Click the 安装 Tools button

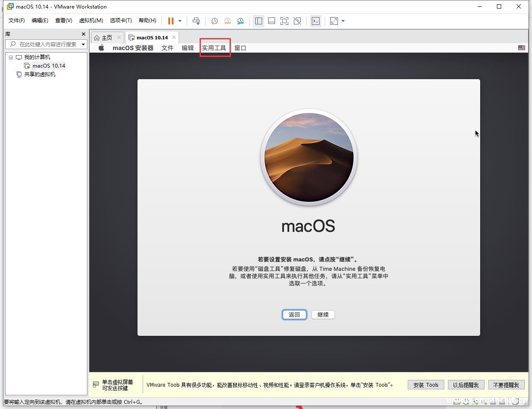tap(426, 385)
